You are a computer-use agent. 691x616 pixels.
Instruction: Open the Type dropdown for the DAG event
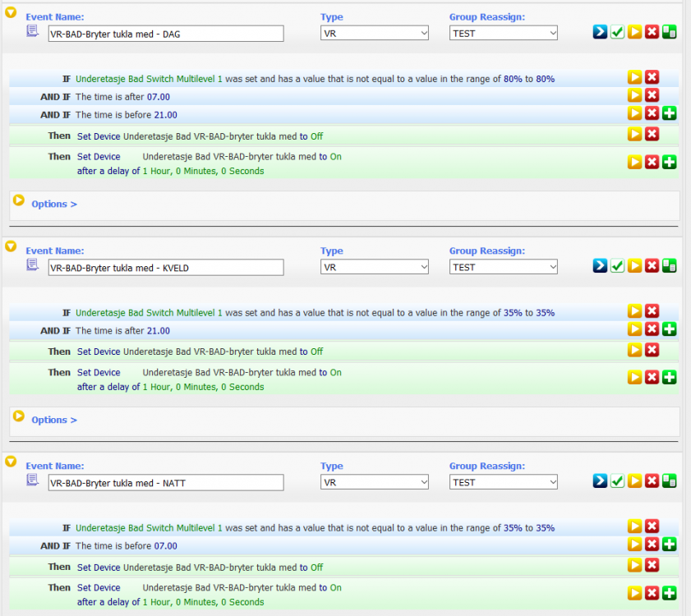(x=375, y=34)
